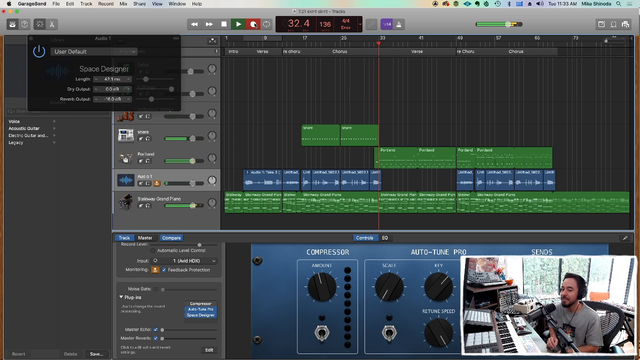Click the snare track pan knob
Viewport: 640px width, 360px height.
[x=212, y=136]
